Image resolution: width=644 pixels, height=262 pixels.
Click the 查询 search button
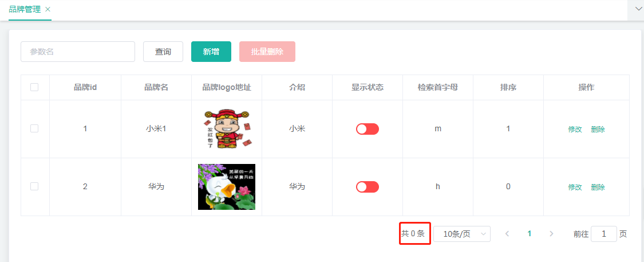[x=163, y=52]
